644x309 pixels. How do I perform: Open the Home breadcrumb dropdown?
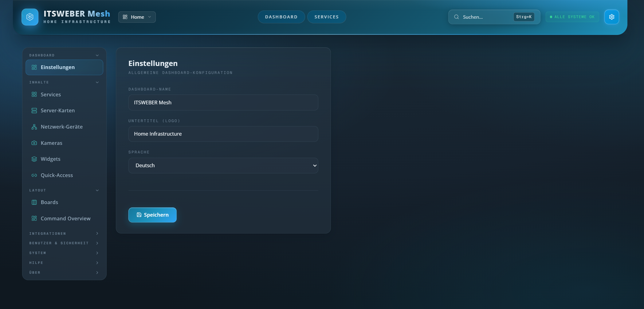point(137,17)
